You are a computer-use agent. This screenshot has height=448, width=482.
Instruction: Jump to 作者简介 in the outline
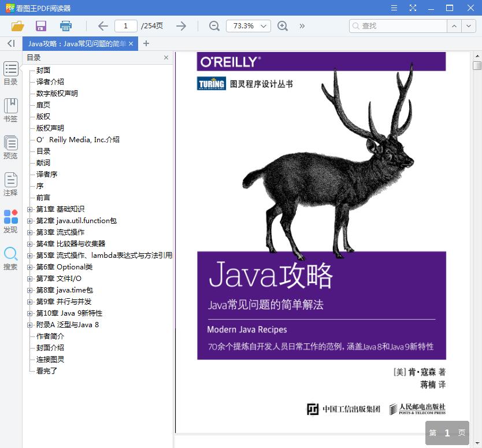(x=50, y=336)
